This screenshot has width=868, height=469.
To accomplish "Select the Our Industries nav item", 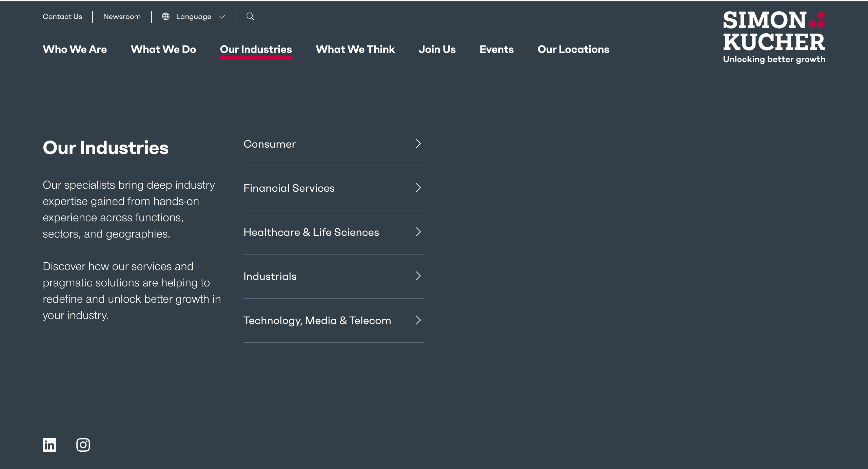I will tap(256, 49).
